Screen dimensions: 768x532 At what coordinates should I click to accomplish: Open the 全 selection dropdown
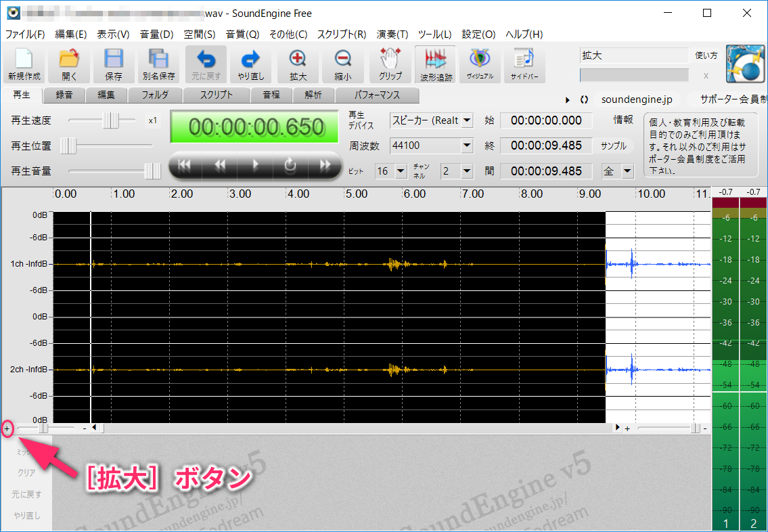(x=627, y=171)
